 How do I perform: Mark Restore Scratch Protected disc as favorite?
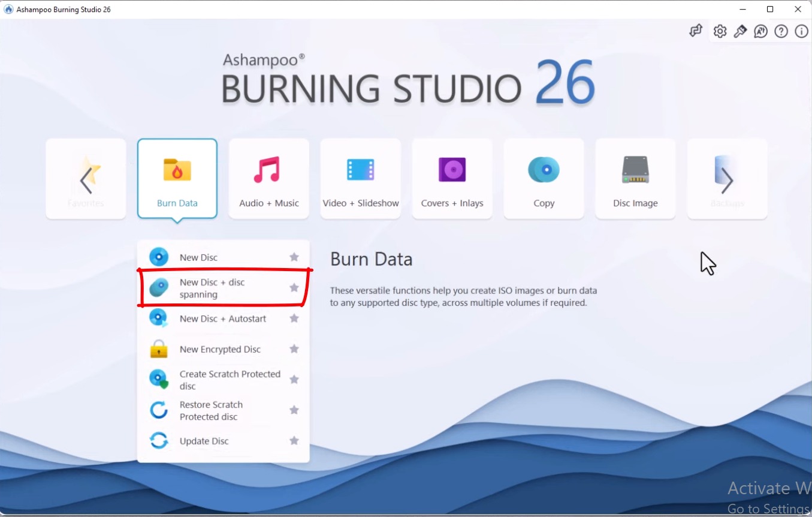pos(294,410)
